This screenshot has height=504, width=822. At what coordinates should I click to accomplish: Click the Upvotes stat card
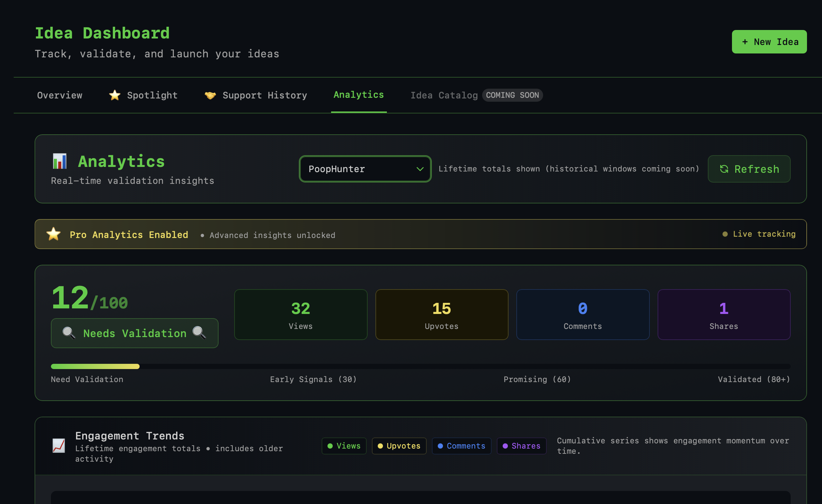click(x=441, y=314)
